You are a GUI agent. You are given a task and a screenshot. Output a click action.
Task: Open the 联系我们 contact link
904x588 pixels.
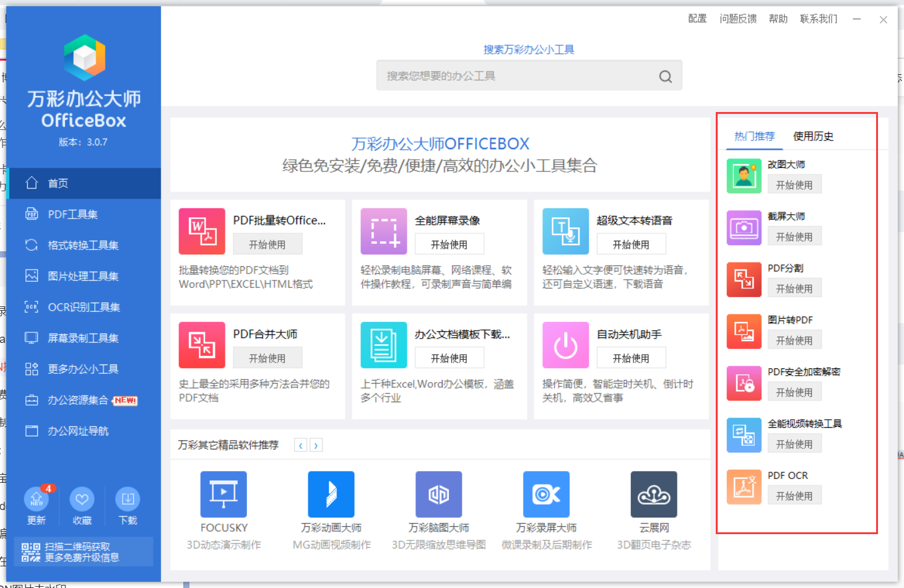click(819, 19)
